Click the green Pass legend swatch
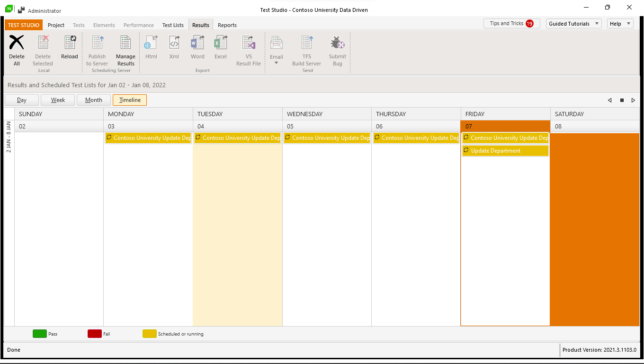This screenshot has height=364, width=644. pyautogui.click(x=40, y=334)
